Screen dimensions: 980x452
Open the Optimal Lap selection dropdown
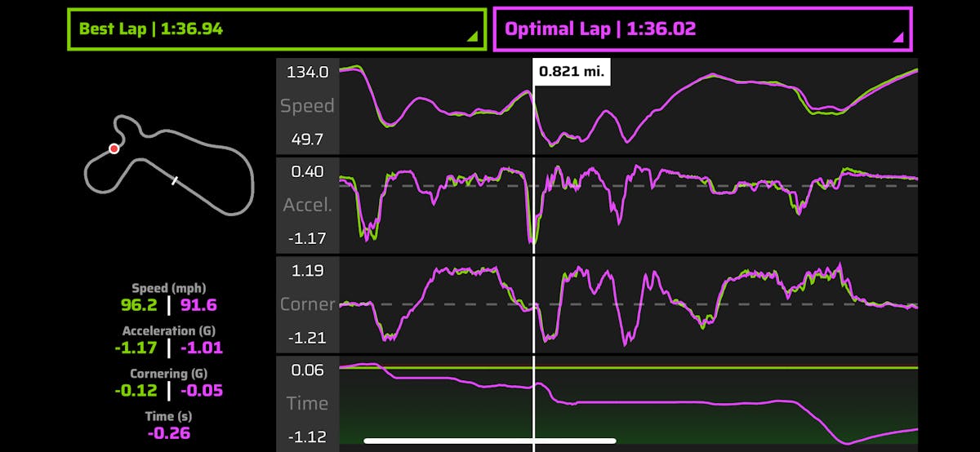pyautogui.click(x=701, y=29)
